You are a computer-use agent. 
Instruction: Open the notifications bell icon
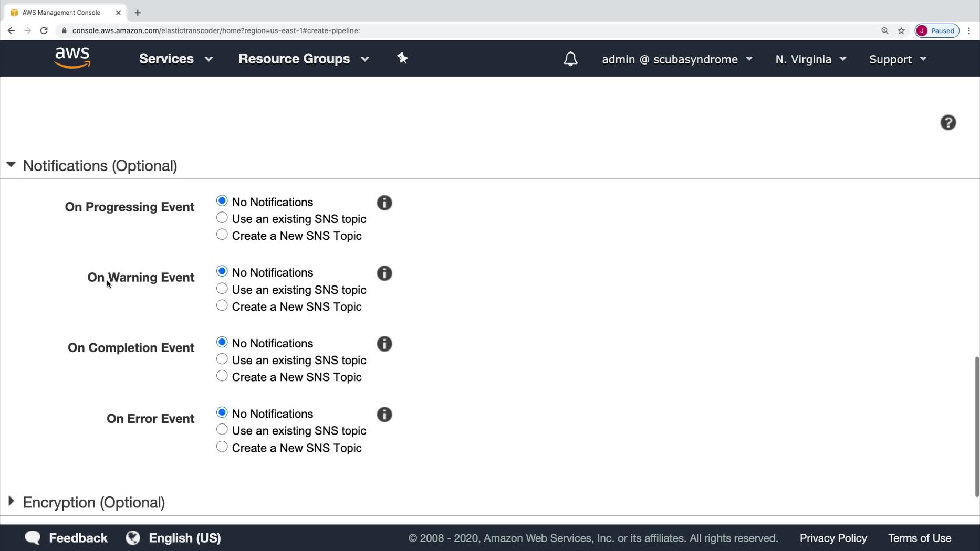[x=570, y=59]
